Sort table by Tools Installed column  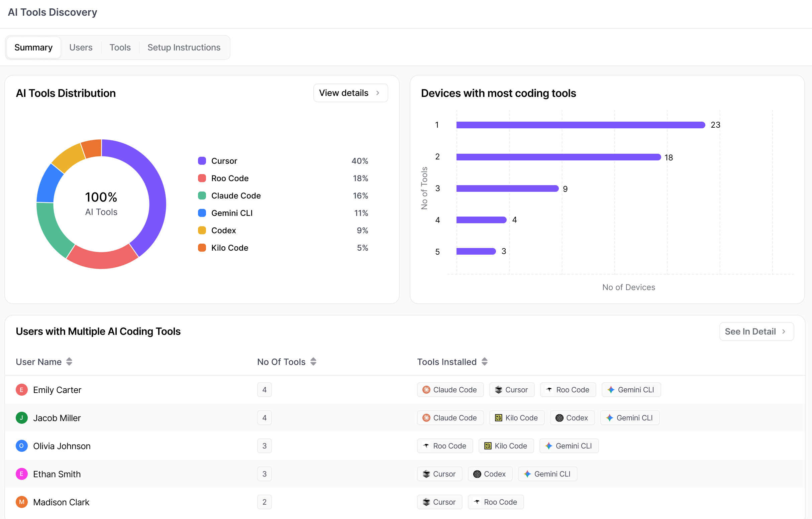tap(485, 362)
